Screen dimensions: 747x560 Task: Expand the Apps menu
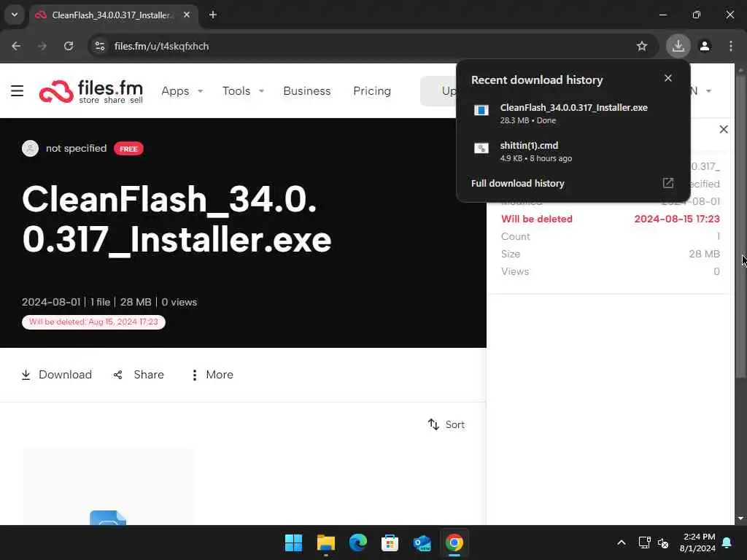point(182,91)
